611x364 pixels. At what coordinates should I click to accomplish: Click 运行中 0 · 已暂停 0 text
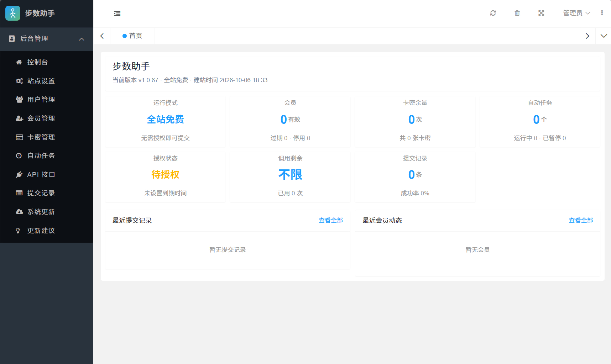[540, 138]
